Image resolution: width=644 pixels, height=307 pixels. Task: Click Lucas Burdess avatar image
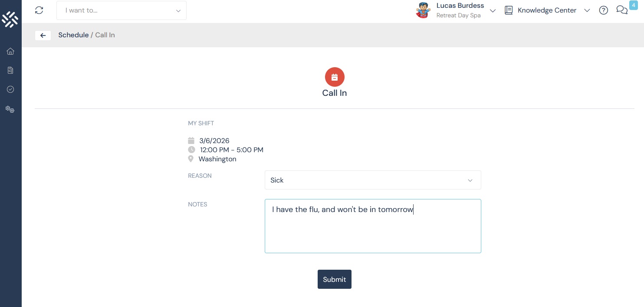423,10
